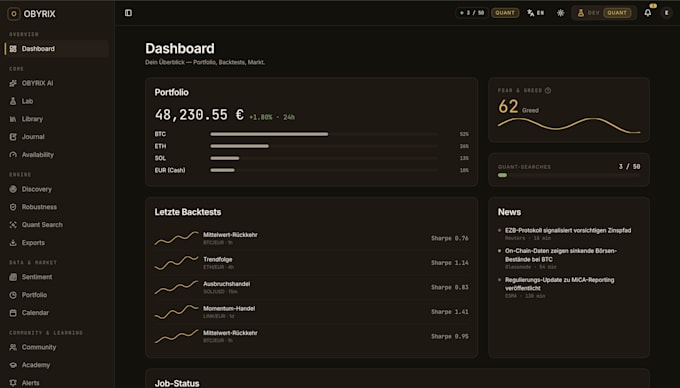Click the News card heading
This screenshot has height=388, width=680.
(509, 212)
